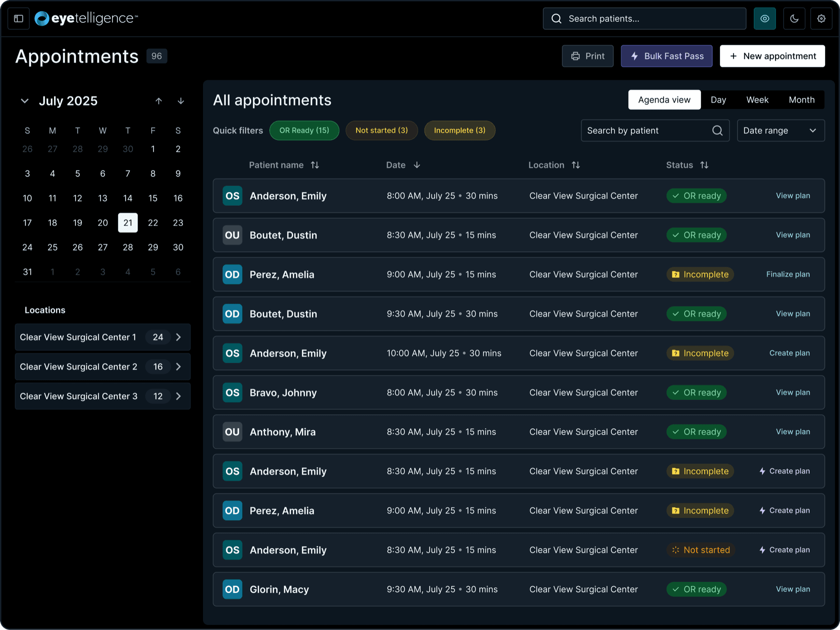Click the 96 appointments count badge
This screenshot has height=630, width=840.
(157, 56)
